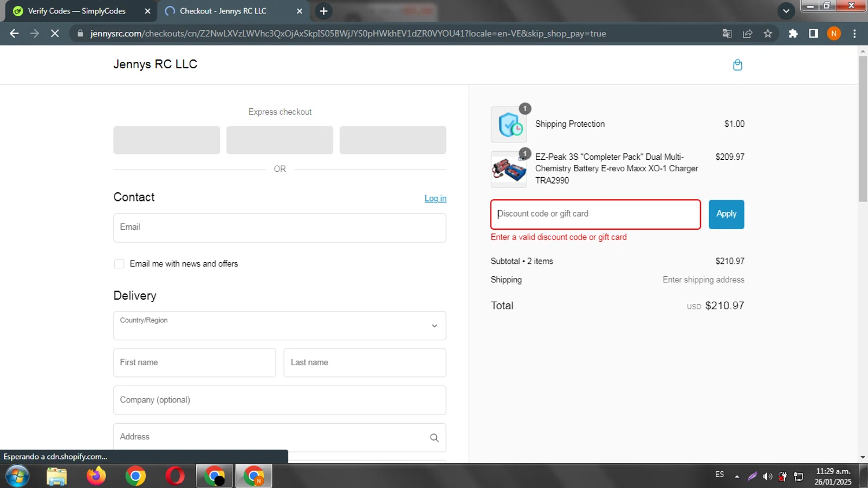Open a new browser tab
Screen dimensions: 868x488
tap(323, 11)
